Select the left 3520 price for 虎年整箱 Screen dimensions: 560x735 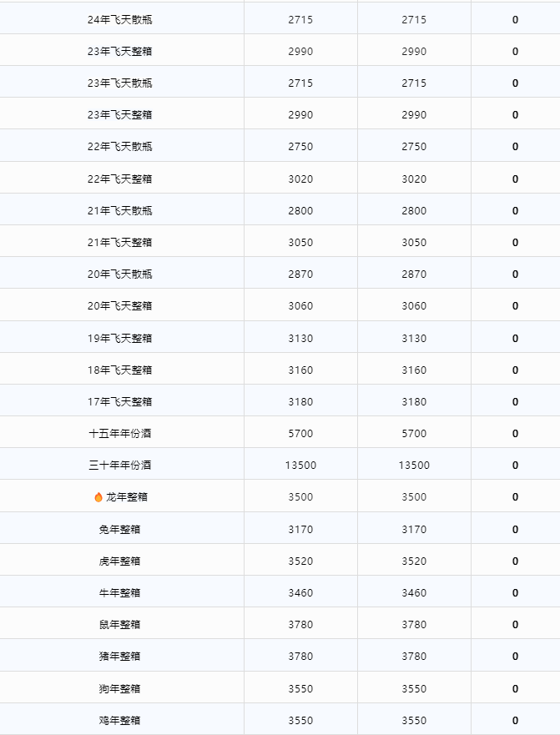[300, 561]
